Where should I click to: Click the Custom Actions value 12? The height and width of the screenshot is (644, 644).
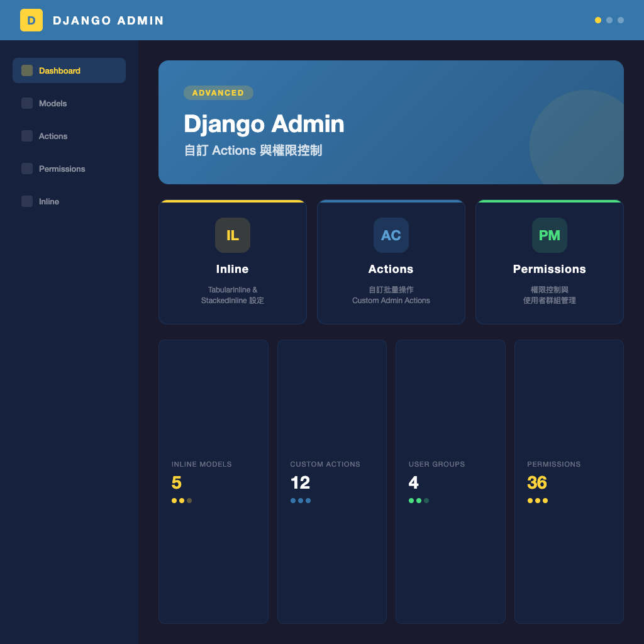tap(300, 482)
